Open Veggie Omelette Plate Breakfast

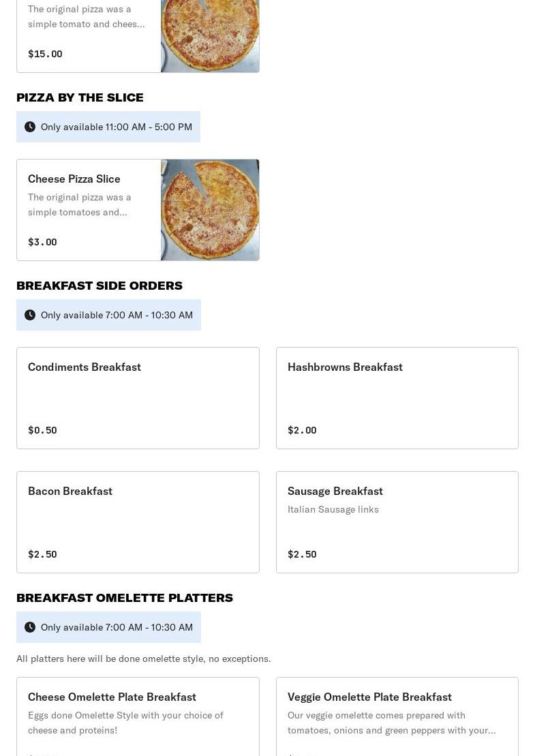pos(369,697)
